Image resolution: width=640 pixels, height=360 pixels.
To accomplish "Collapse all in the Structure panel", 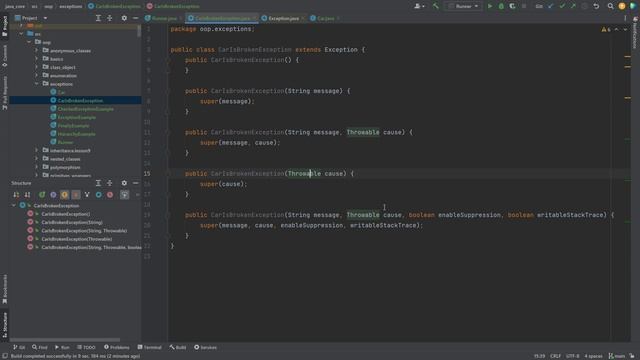I will (109, 183).
